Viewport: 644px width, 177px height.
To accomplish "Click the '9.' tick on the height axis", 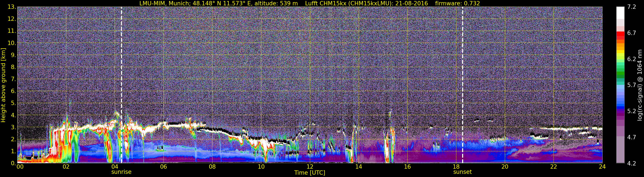I will tap(13, 55).
